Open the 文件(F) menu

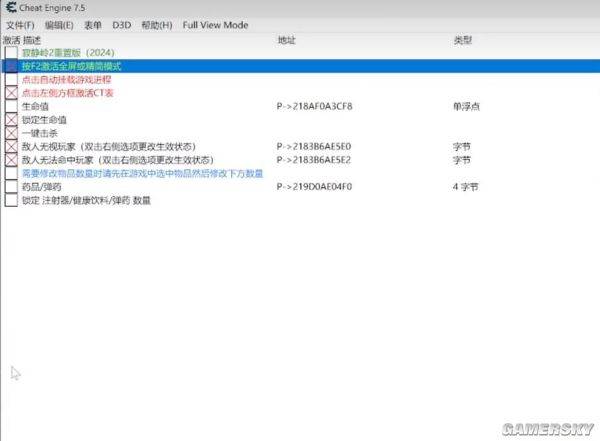point(20,25)
